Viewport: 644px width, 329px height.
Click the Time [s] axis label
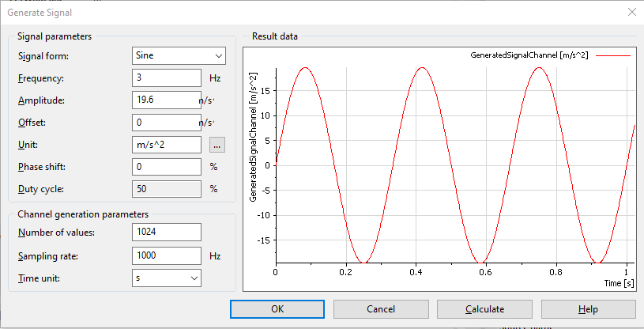point(619,282)
